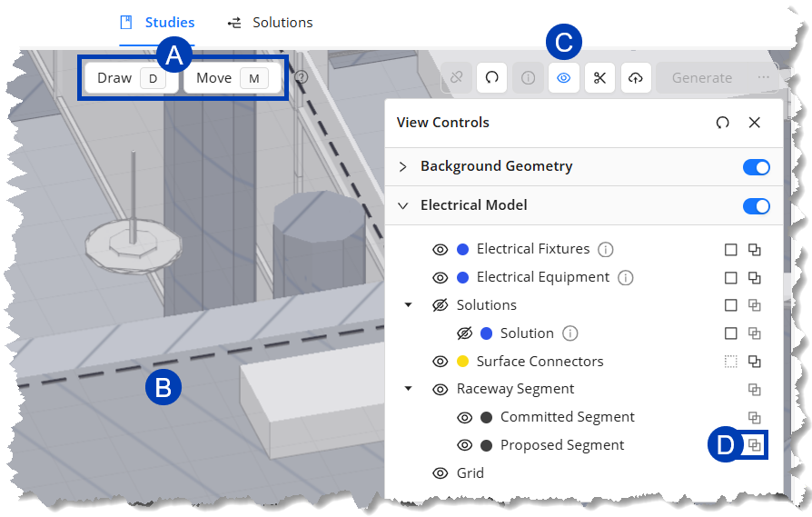The height and width of the screenshot is (517, 812).
Task: Hide Raceway Segment with eye icon
Action: coord(441,389)
